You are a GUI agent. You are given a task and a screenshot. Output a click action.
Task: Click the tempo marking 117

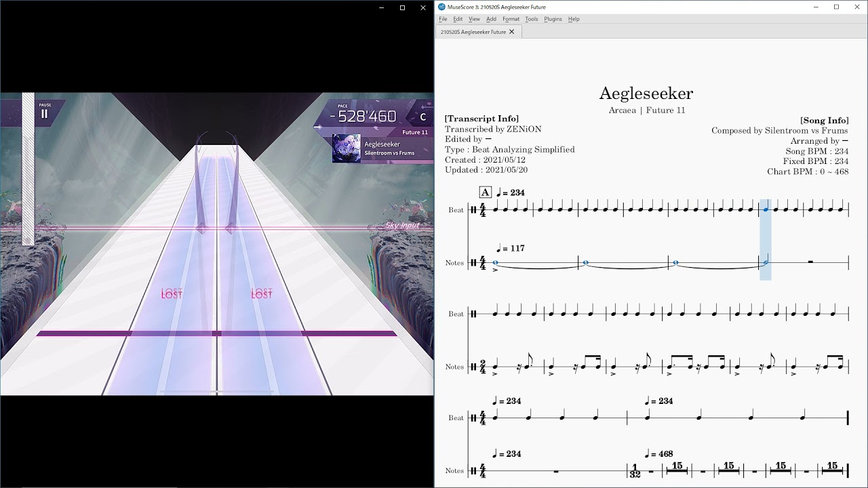[511, 249]
